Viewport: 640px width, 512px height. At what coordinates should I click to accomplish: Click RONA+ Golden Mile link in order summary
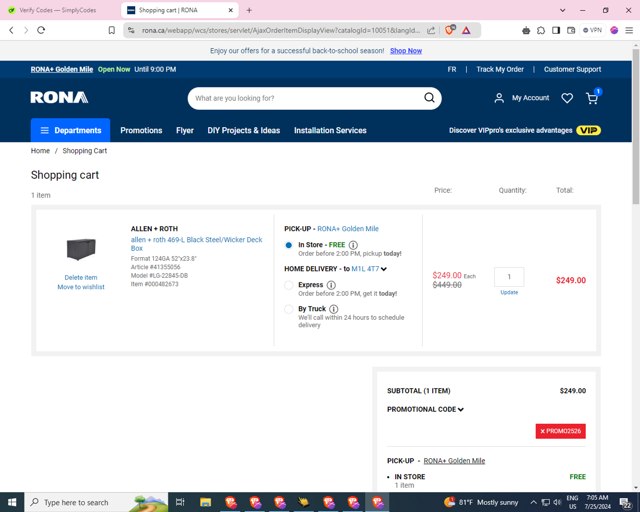(454, 461)
